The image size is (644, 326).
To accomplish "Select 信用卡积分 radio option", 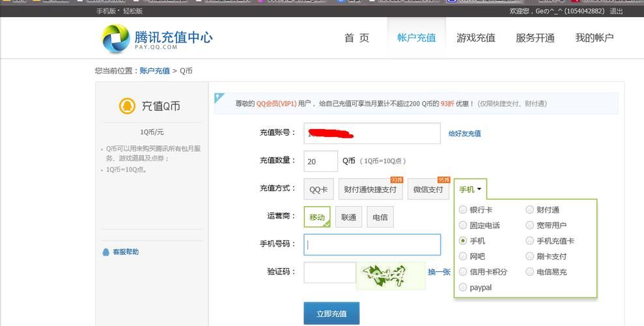I will [x=463, y=272].
